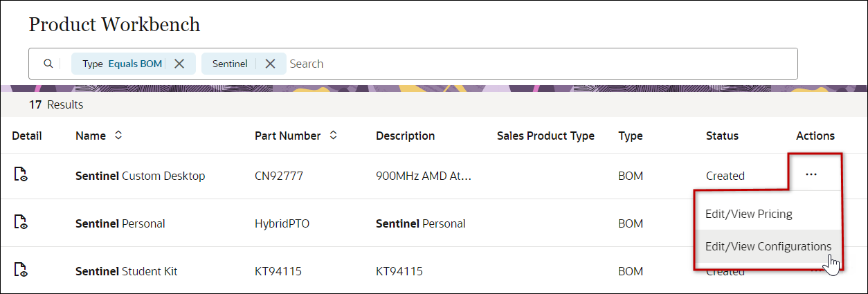Click the Type column header
Screen dimensions: 868x294
[630, 136]
